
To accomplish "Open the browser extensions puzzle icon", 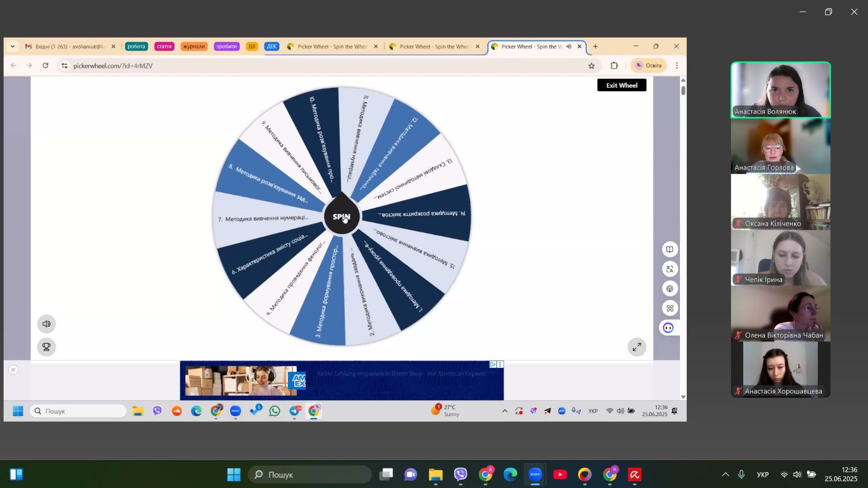I will coord(614,66).
